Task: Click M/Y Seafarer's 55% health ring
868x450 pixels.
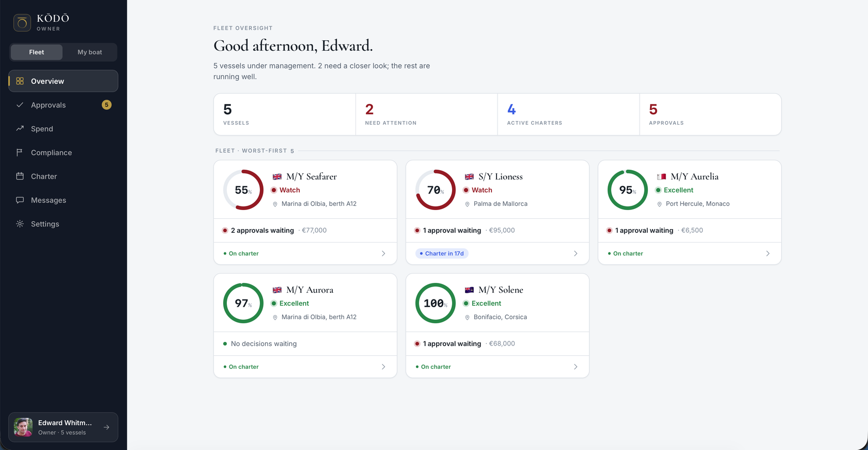Action: click(243, 190)
